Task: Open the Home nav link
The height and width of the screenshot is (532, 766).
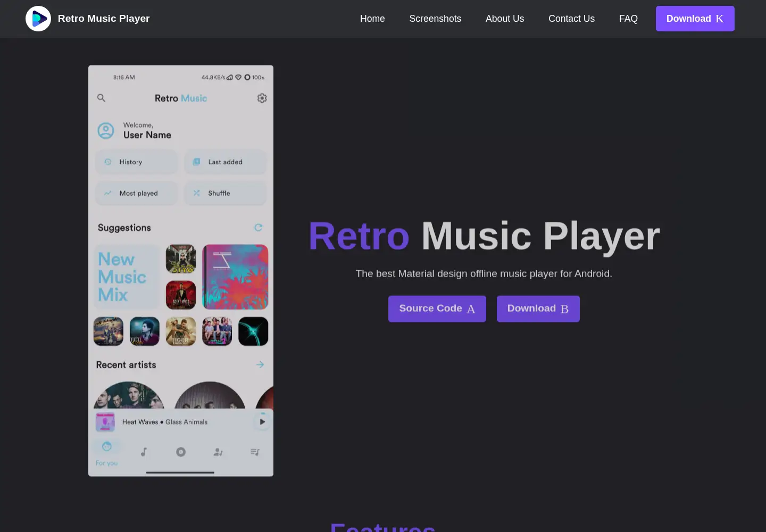Action: point(372,19)
